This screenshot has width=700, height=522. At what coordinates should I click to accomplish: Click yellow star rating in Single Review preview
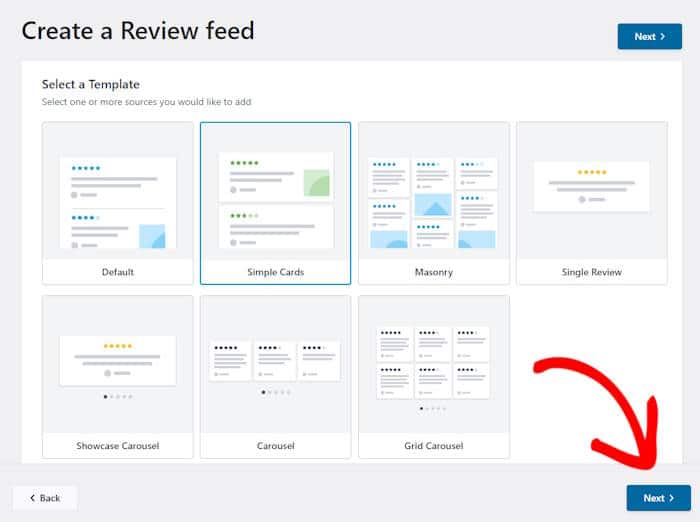coord(591,172)
